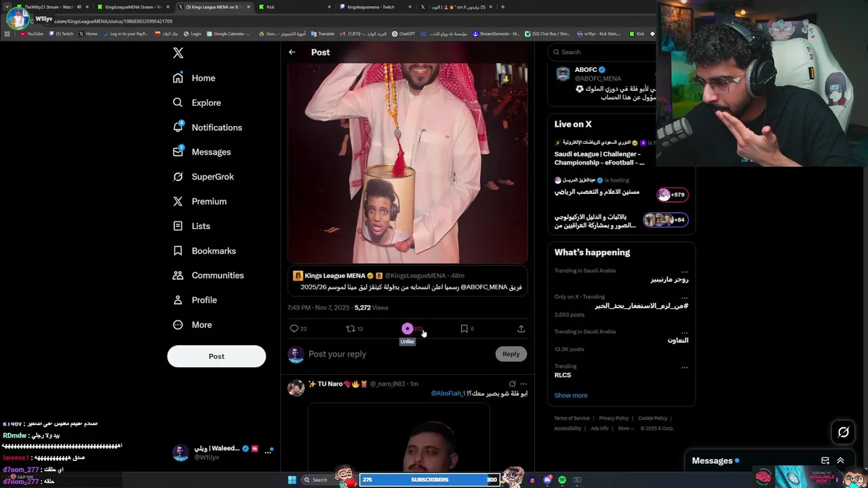This screenshot has width=868, height=488.
Task: Click the Lists icon in the sidebar
Action: click(x=178, y=226)
